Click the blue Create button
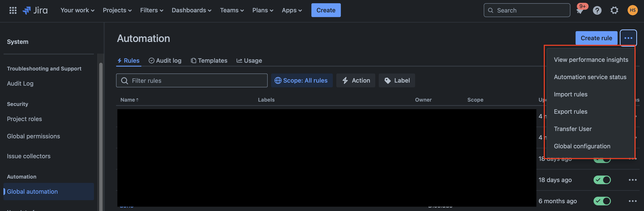Screen dimensions: 644x211 click(326, 10)
